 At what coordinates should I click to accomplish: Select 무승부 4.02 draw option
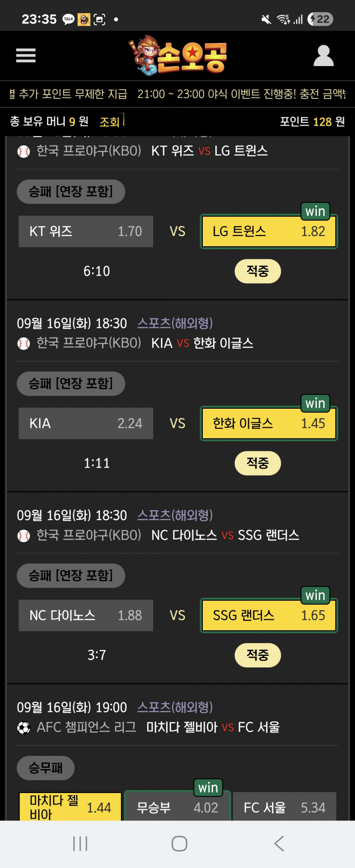pos(177,807)
